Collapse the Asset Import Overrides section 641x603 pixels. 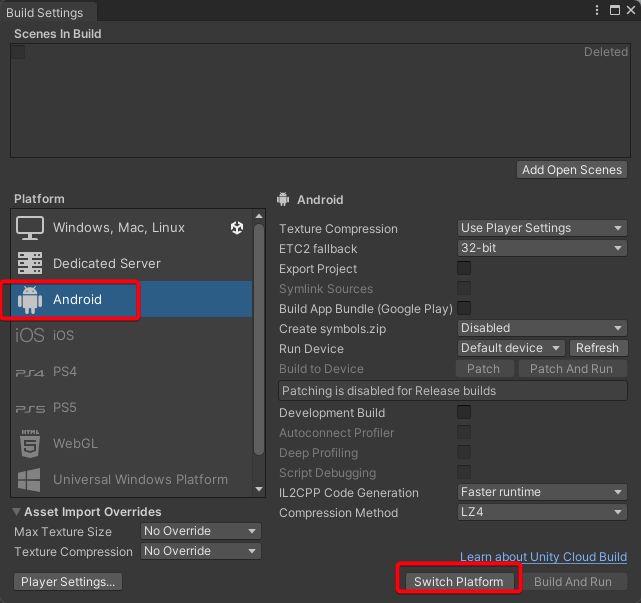[16, 511]
